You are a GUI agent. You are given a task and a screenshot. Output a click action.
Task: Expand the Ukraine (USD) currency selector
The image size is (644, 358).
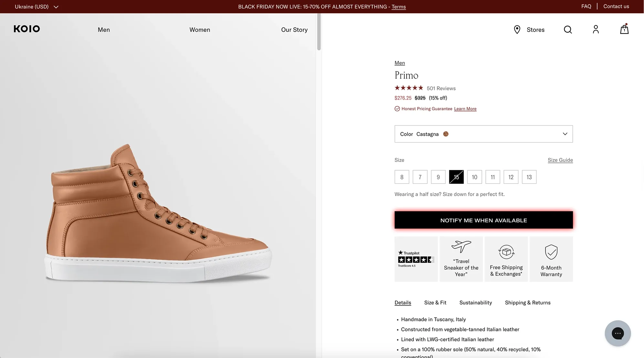point(36,6)
